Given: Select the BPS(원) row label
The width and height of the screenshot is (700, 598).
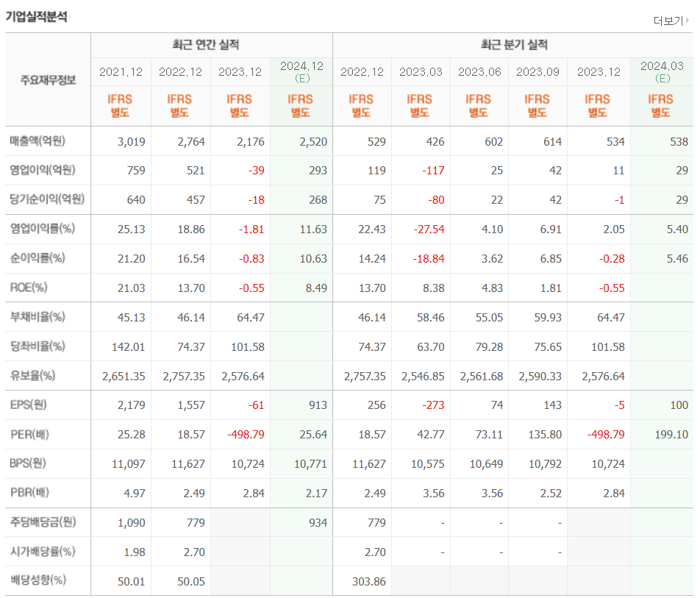Looking at the screenshot, I should 28,463.
